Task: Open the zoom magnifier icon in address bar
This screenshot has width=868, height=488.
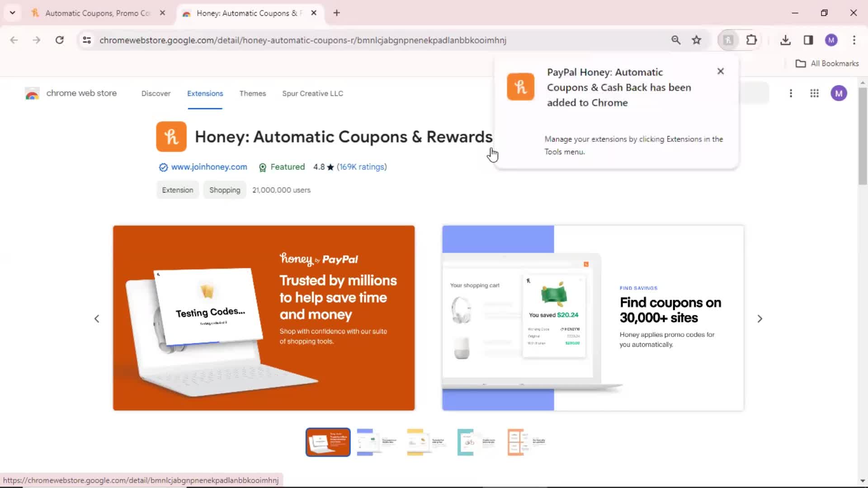Action: (x=676, y=40)
